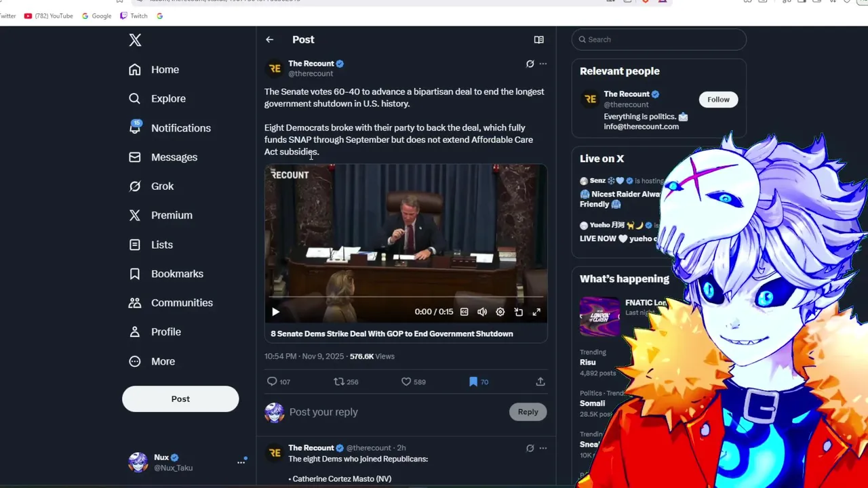Click the Search field

tap(659, 39)
